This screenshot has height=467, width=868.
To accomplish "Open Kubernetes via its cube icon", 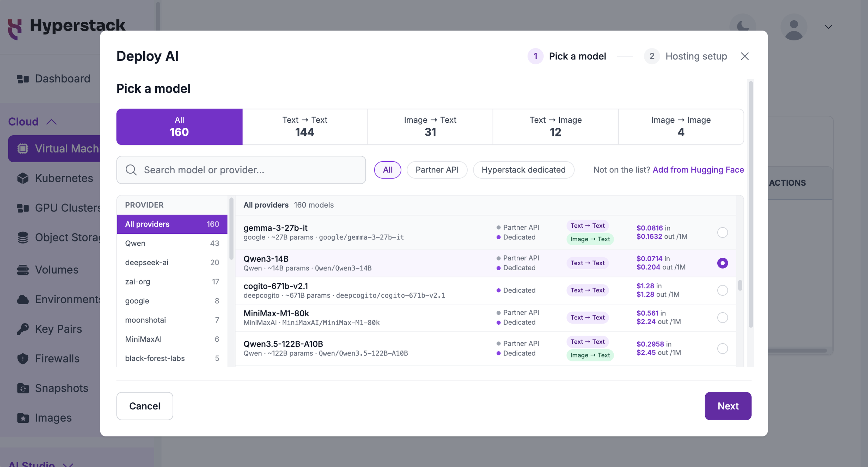I will pyautogui.click(x=23, y=178).
